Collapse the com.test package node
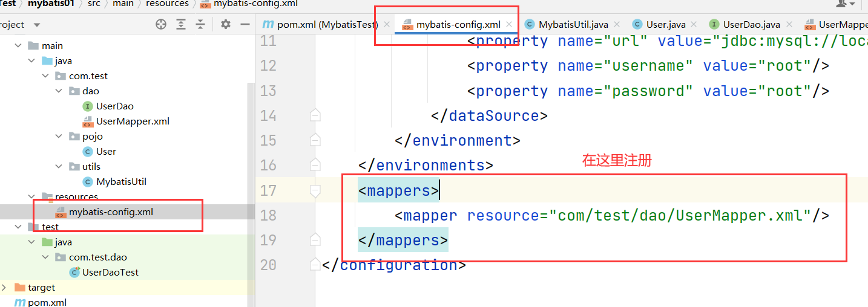The image size is (868, 307). tap(45, 76)
